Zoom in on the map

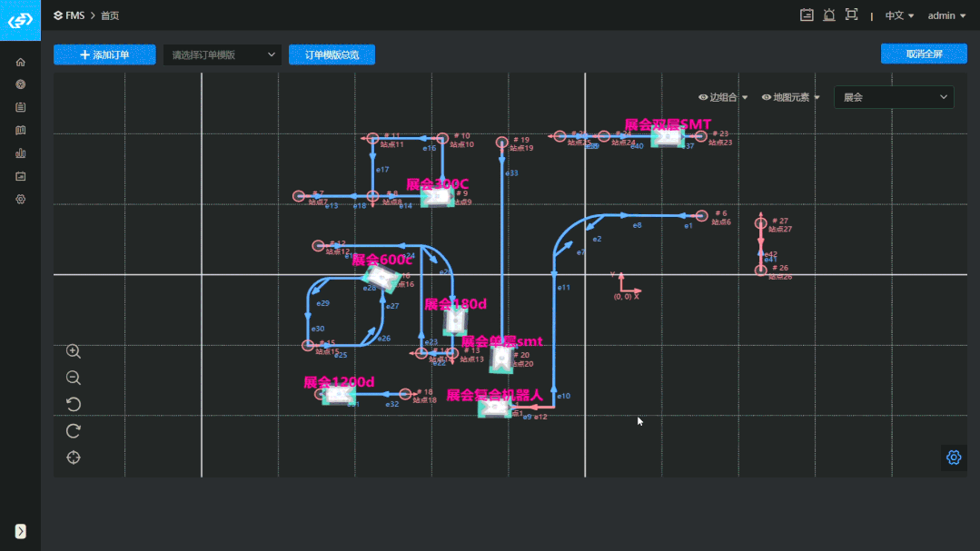[74, 351]
